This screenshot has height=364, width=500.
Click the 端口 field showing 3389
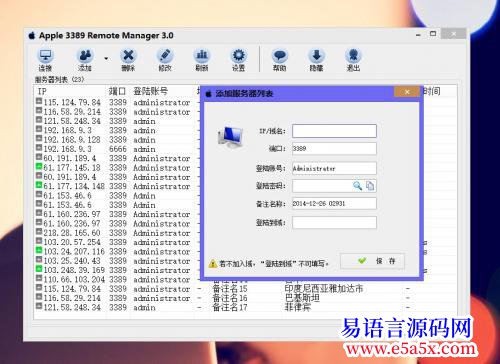coord(334,149)
